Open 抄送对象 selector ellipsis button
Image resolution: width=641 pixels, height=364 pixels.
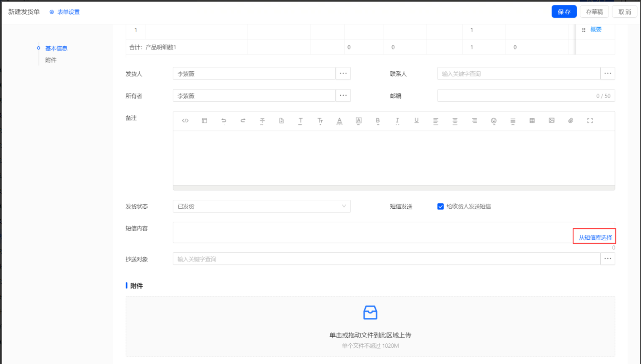click(x=608, y=259)
